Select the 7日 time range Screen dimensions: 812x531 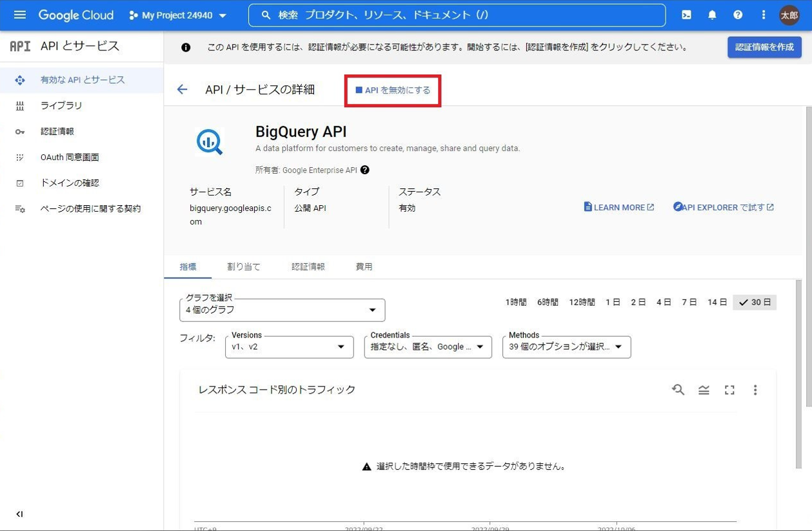tap(689, 302)
